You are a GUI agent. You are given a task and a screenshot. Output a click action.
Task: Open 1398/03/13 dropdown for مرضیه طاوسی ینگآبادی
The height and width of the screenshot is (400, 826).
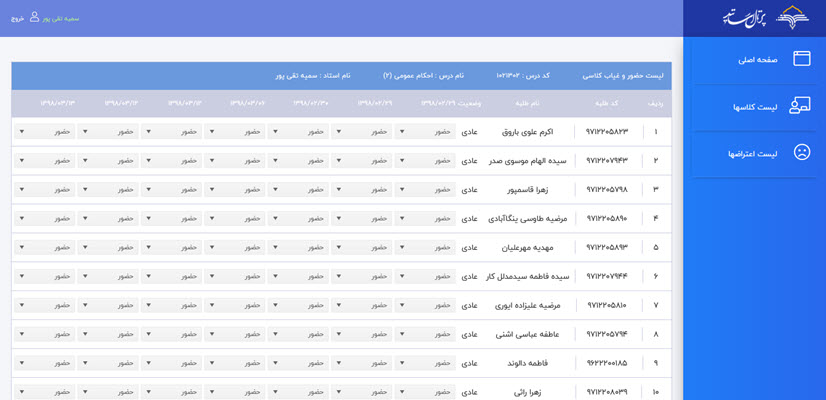(45, 219)
